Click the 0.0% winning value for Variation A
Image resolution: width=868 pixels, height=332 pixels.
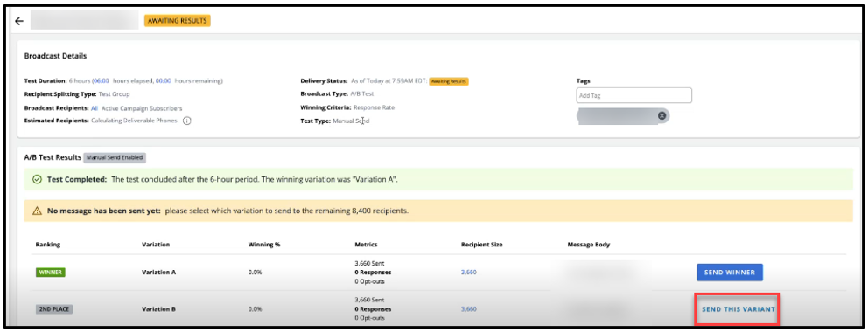click(x=255, y=273)
